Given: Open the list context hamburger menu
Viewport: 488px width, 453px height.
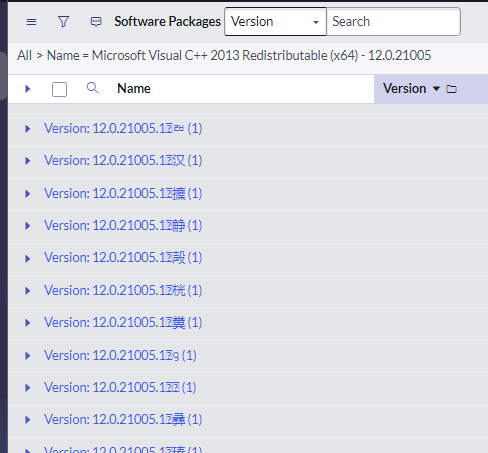Looking at the screenshot, I should coord(31,22).
